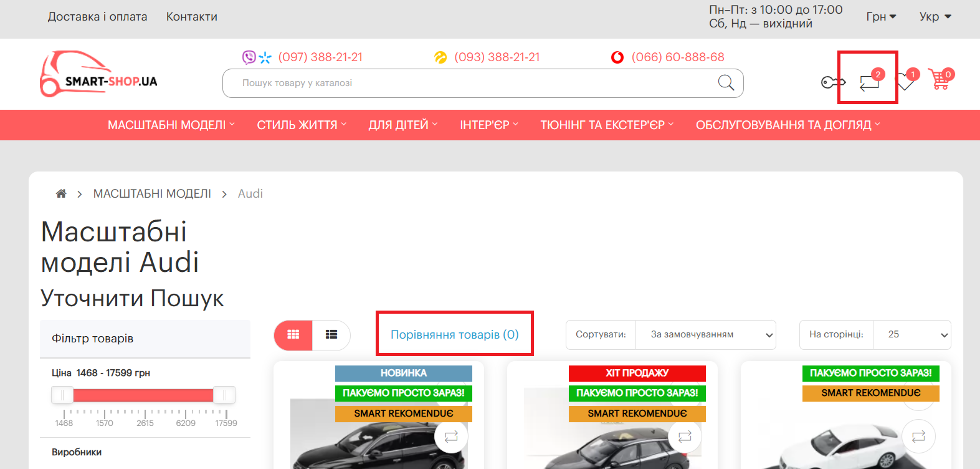Click the search magnifier icon

[726, 83]
